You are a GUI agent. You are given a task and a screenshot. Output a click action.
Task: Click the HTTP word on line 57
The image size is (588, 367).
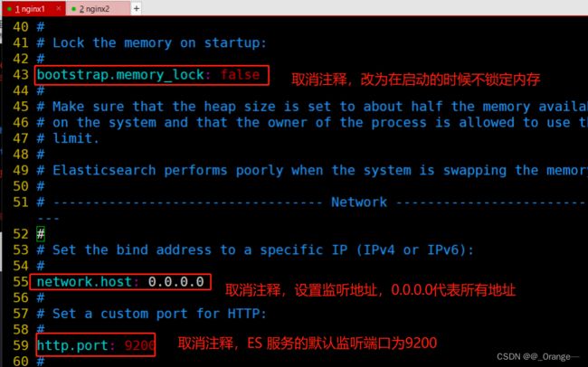tap(243, 314)
